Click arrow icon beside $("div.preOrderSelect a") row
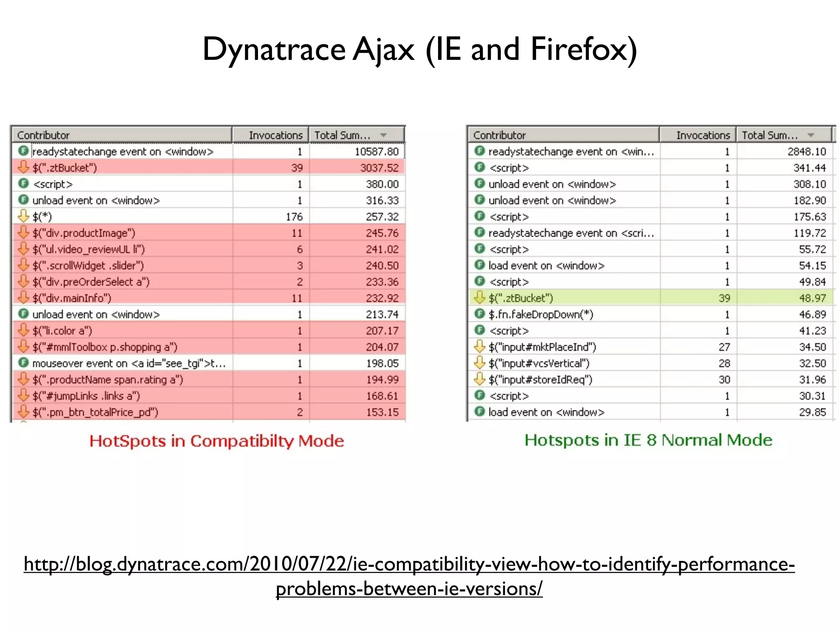840x630 pixels. point(23,281)
